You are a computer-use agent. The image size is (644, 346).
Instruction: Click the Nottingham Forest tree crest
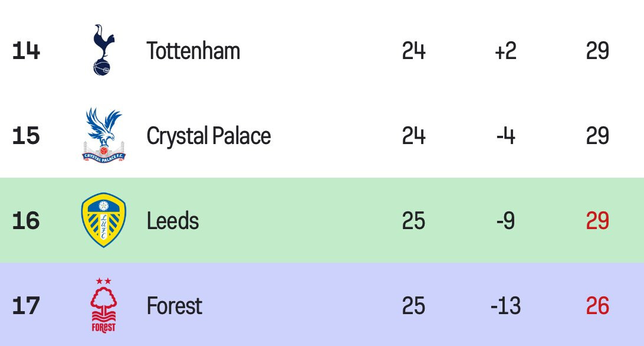[104, 305]
